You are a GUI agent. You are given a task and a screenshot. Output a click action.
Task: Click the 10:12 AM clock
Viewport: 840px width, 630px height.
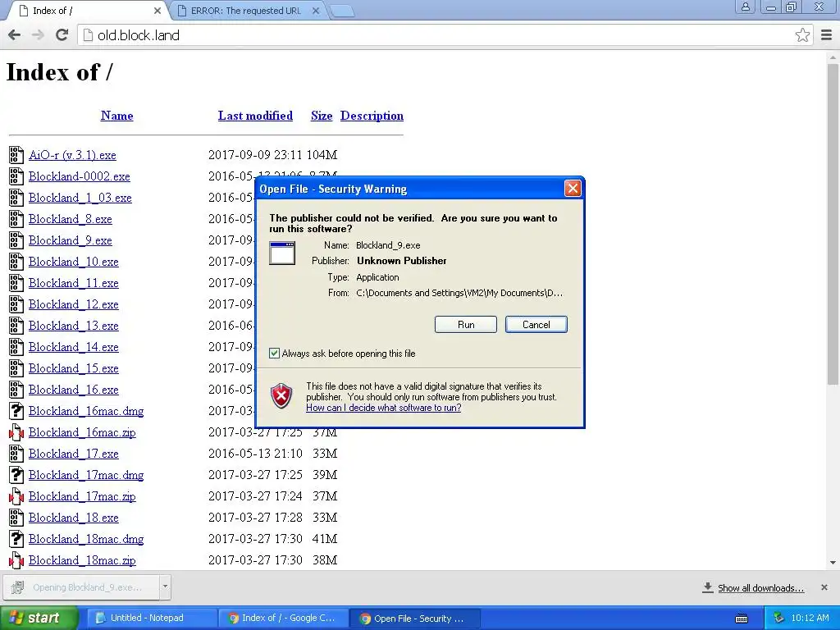810,618
